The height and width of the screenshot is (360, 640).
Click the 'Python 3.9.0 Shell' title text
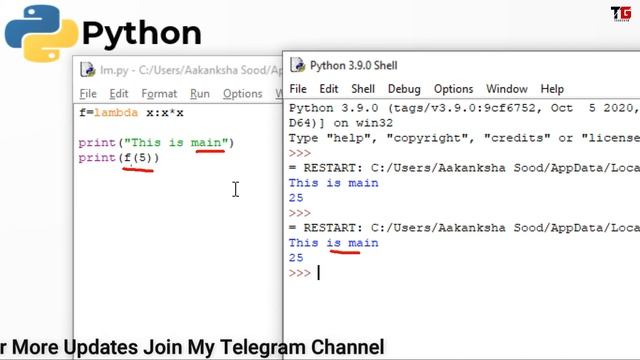click(x=353, y=65)
